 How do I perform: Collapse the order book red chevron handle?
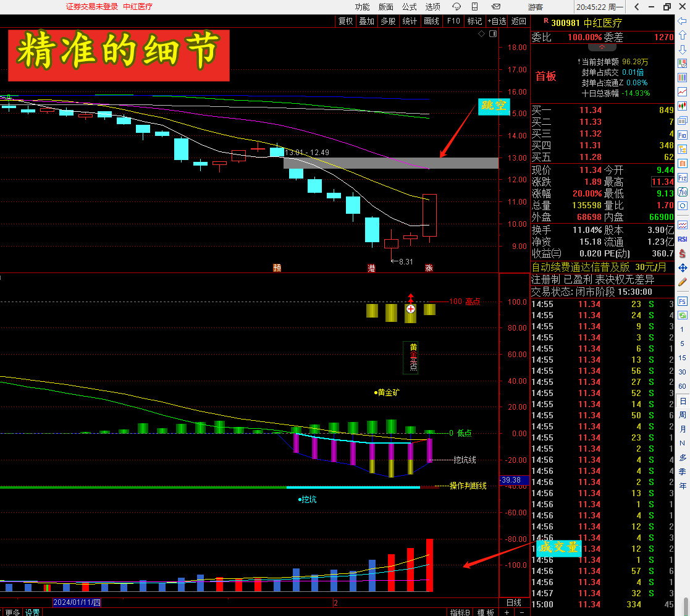pyautogui.click(x=602, y=47)
